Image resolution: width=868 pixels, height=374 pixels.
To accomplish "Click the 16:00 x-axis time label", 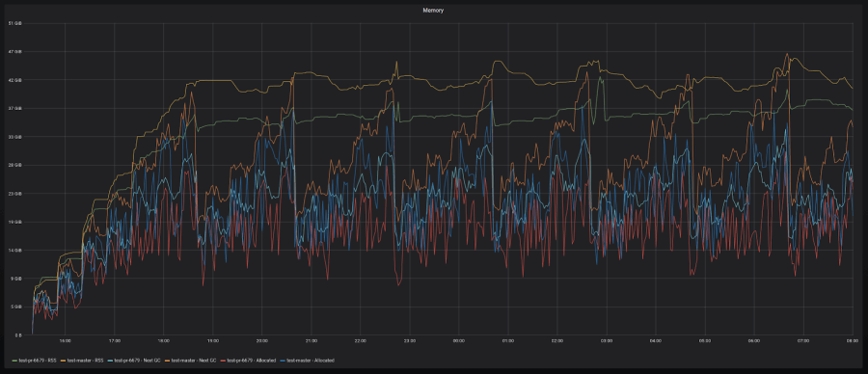I will (65, 341).
